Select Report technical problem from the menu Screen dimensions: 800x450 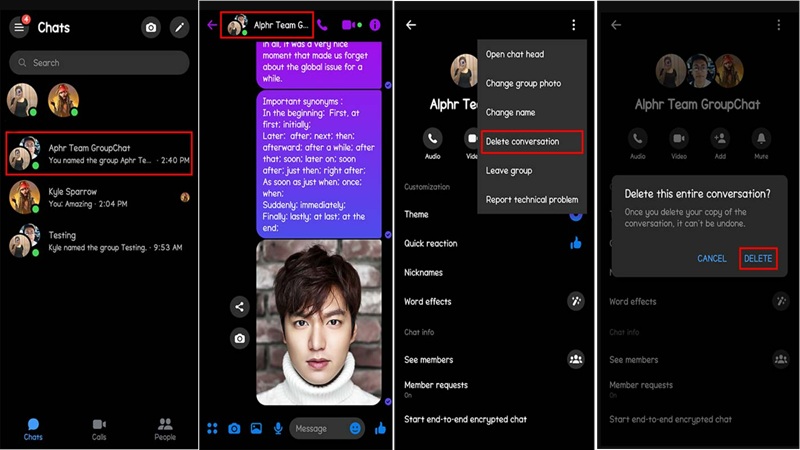pyautogui.click(x=532, y=199)
